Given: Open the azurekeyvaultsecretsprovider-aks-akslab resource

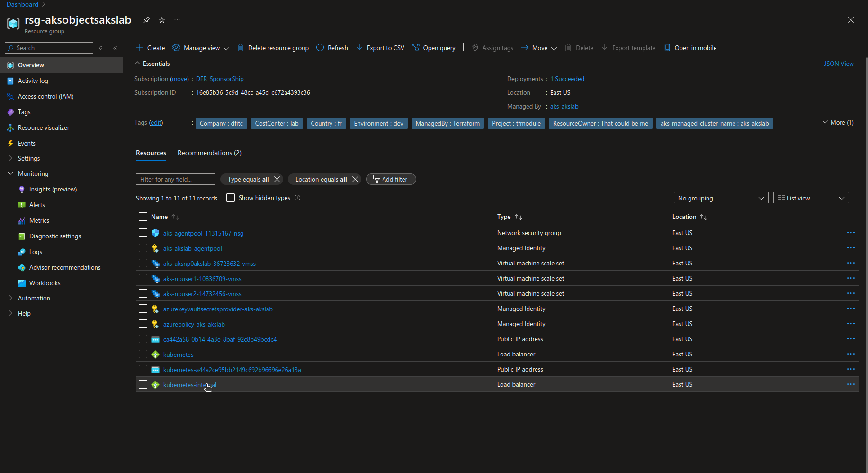Looking at the screenshot, I should 218,309.
